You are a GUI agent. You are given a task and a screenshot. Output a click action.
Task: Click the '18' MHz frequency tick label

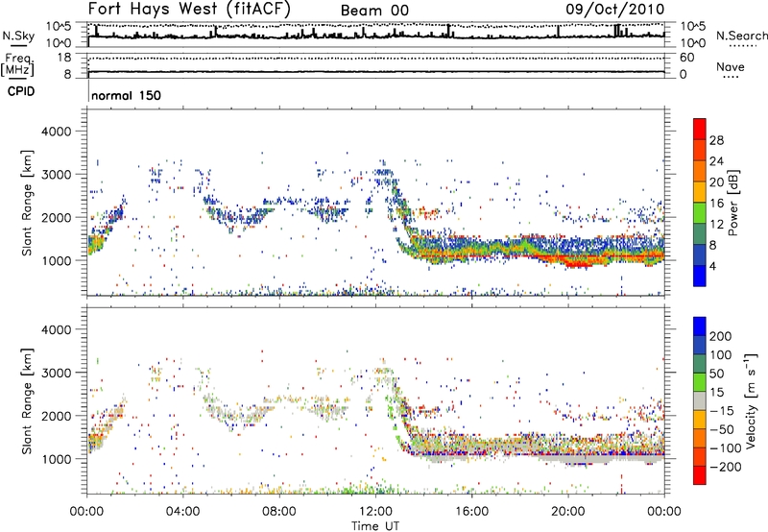pyautogui.click(x=64, y=58)
